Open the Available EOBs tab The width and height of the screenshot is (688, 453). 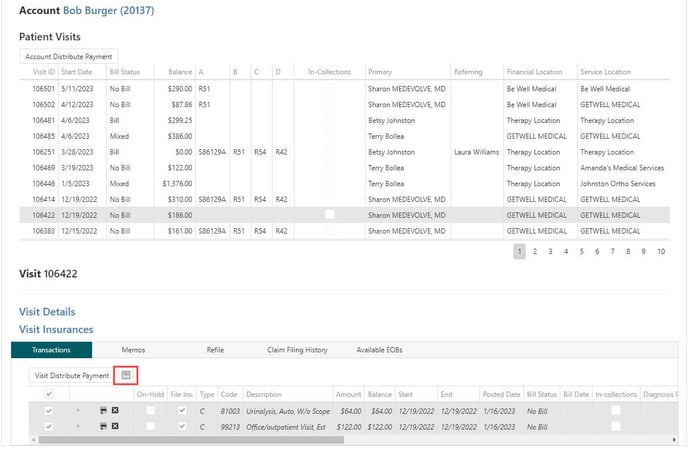click(379, 350)
